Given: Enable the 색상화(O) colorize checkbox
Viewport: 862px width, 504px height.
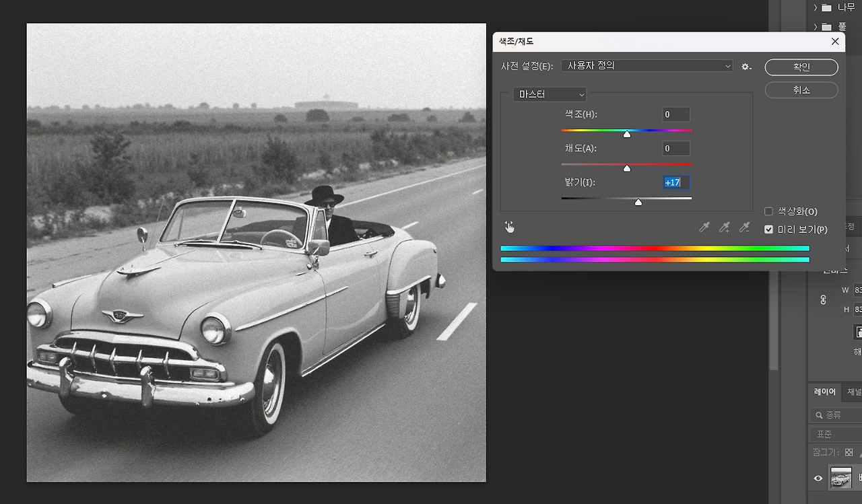Looking at the screenshot, I should [x=768, y=211].
